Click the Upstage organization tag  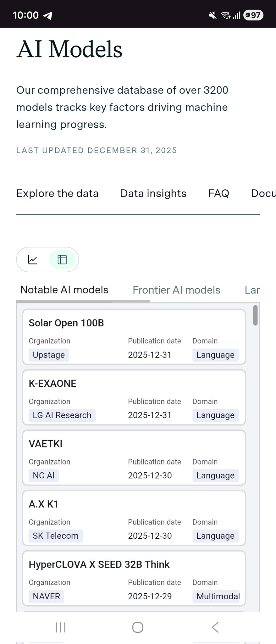pyautogui.click(x=49, y=355)
